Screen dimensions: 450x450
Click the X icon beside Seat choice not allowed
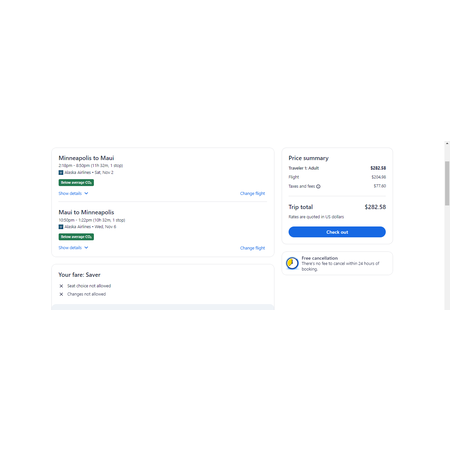(x=61, y=286)
